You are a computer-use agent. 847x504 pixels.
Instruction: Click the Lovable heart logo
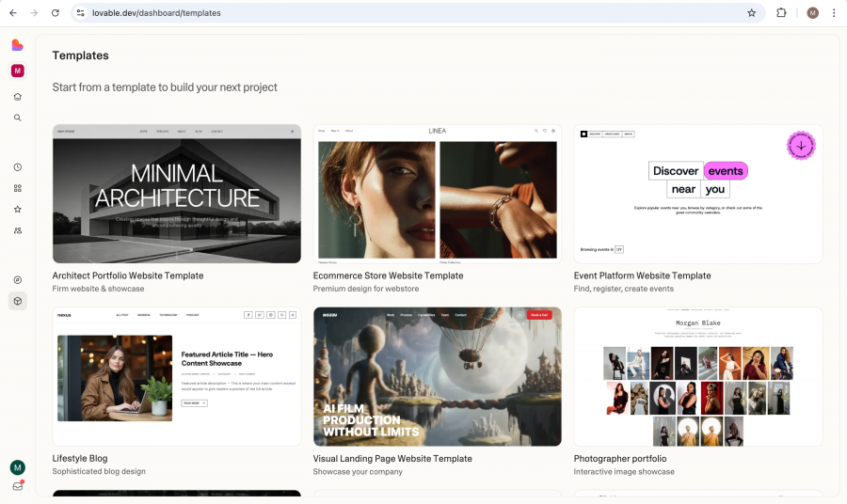(x=18, y=45)
